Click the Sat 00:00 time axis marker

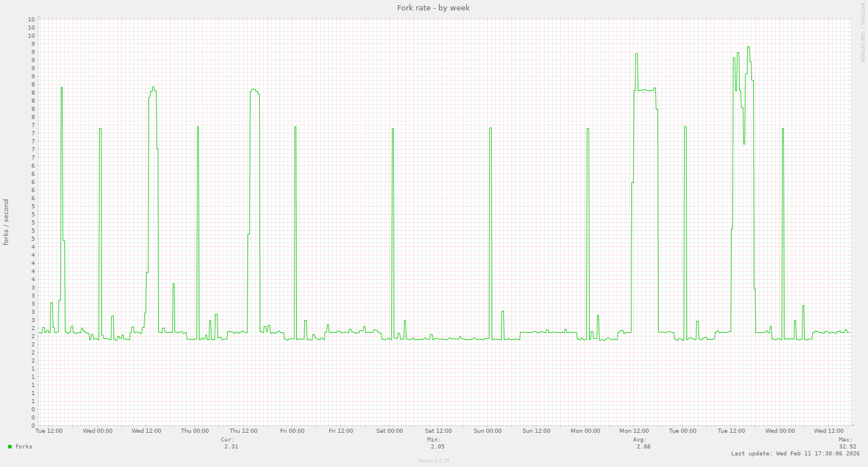coord(390,431)
